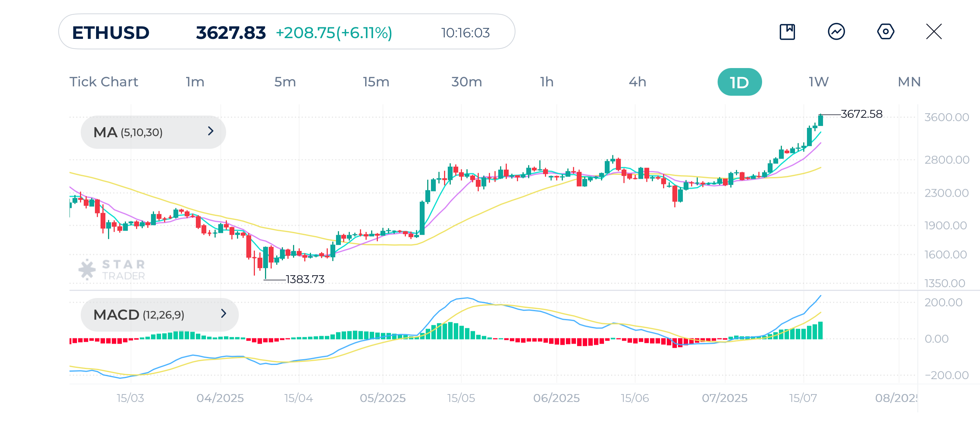Click the current price 3627.83
Viewport: 980px width, 427px height.
230,33
